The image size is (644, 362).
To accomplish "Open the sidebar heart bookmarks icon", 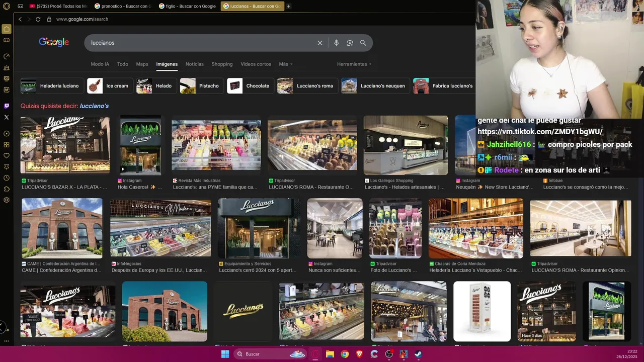I will pyautogui.click(x=7, y=156).
